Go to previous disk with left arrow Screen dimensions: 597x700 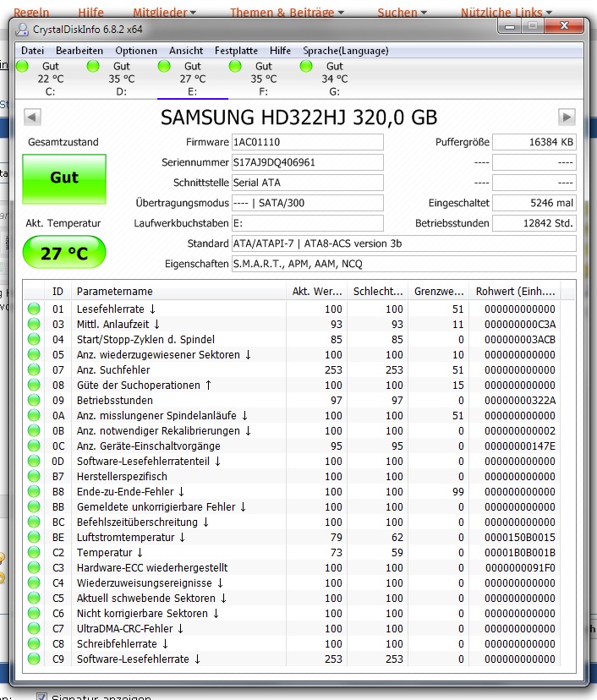point(32,118)
